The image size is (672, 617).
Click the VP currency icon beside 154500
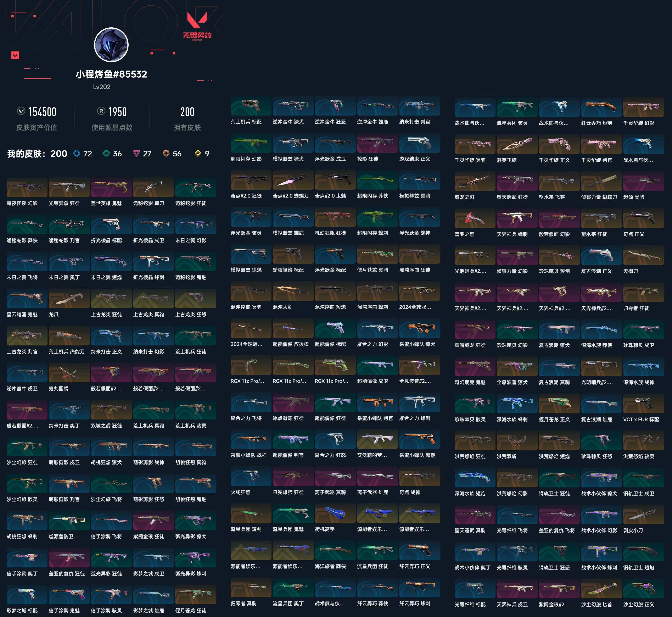(x=21, y=111)
